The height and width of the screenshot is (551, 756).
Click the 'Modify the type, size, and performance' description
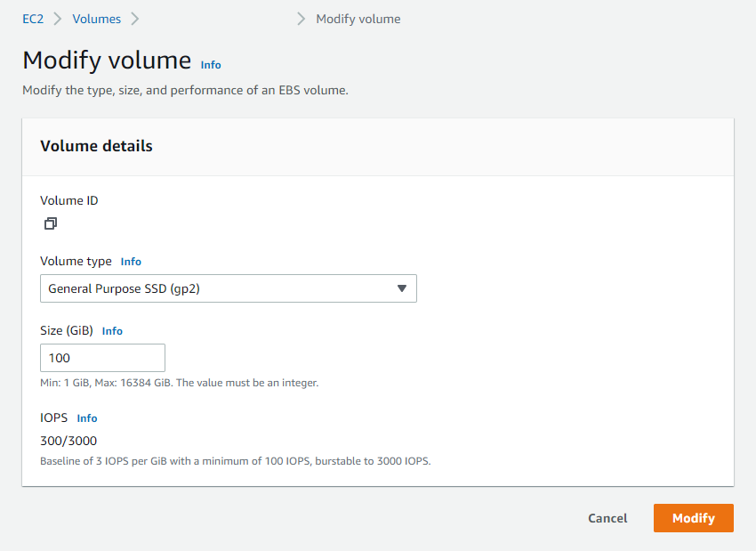(185, 90)
